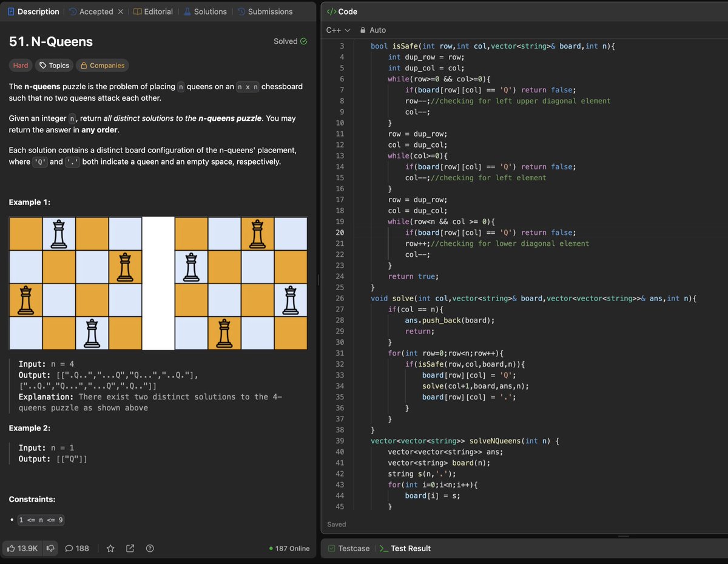Click the Code panel header
This screenshot has height=564, width=728.
pos(342,12)
